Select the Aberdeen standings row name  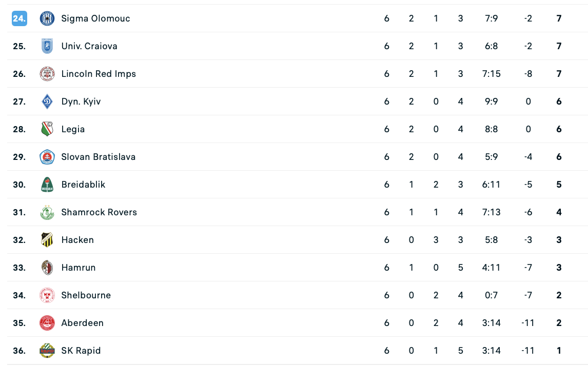(x=82, y=323)
